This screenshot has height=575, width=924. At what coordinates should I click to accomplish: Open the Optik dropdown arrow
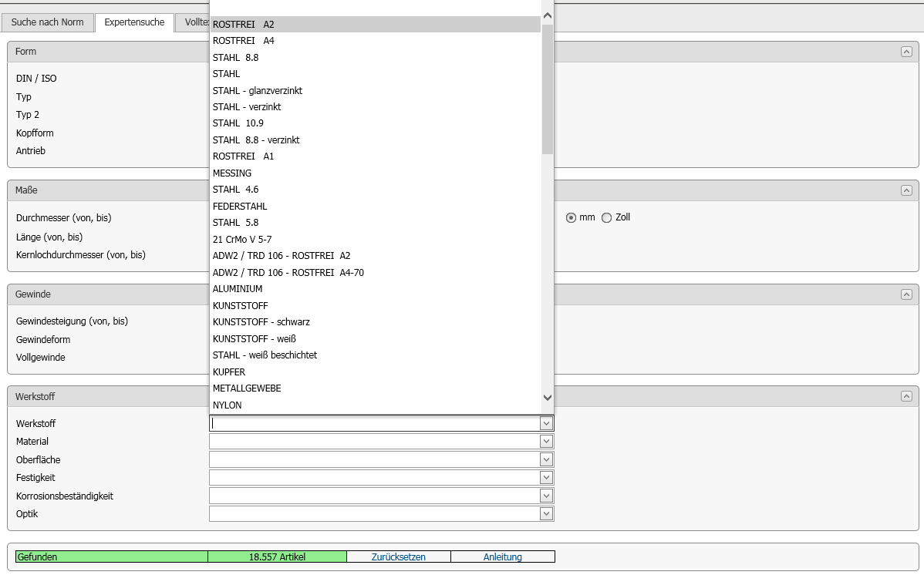pyautogui.click(x=546, y=513)
